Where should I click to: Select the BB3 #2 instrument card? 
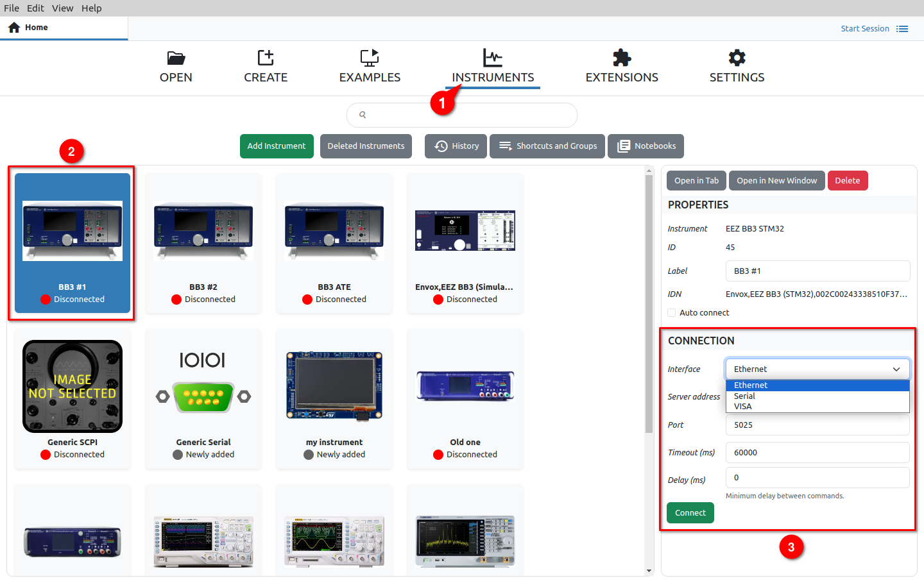pyautogui.click(x=203, y=243)
